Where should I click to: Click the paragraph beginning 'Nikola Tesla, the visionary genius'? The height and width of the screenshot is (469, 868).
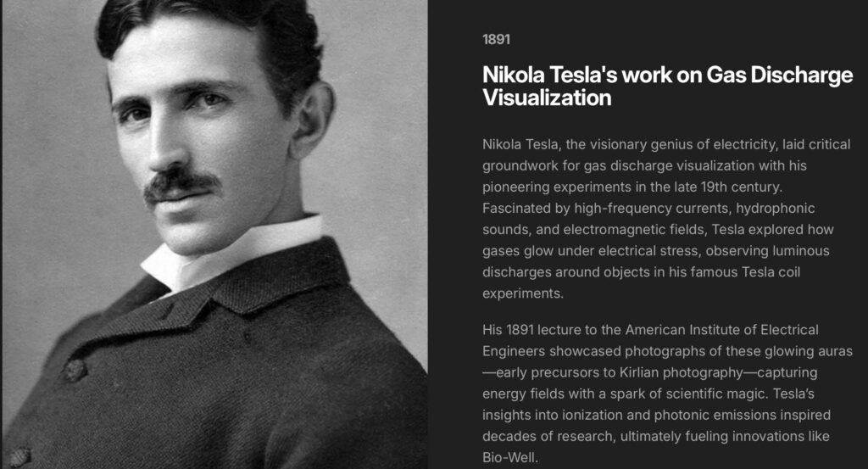click(666, 219)
